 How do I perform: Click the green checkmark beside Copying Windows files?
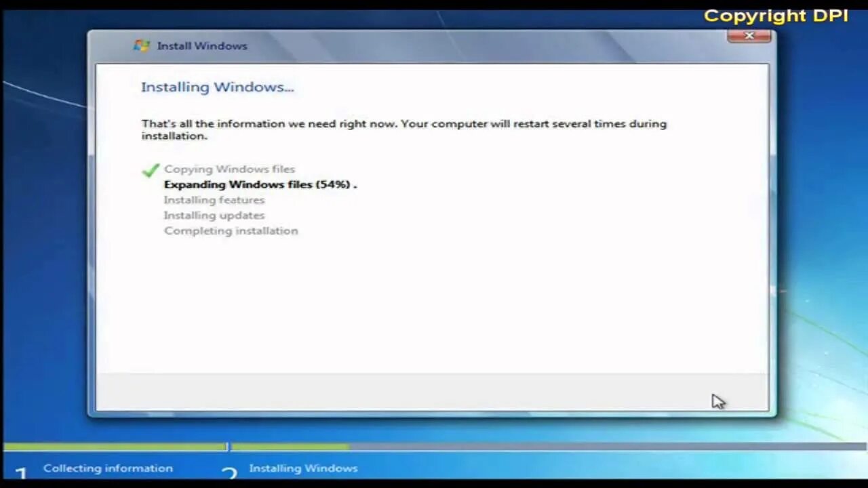tap(151, 169)
